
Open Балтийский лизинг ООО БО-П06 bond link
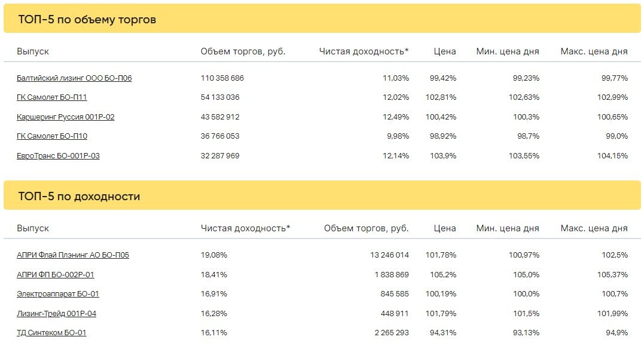(74, 78)
